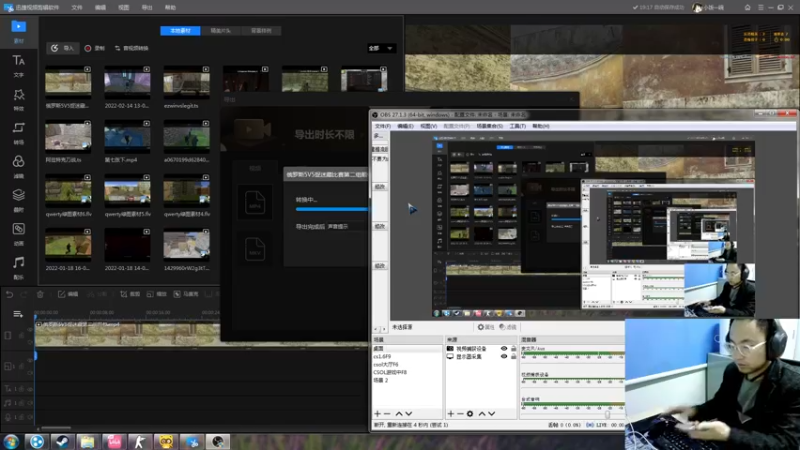Click the track list icon left of timeline ruler

pos(18,314)
